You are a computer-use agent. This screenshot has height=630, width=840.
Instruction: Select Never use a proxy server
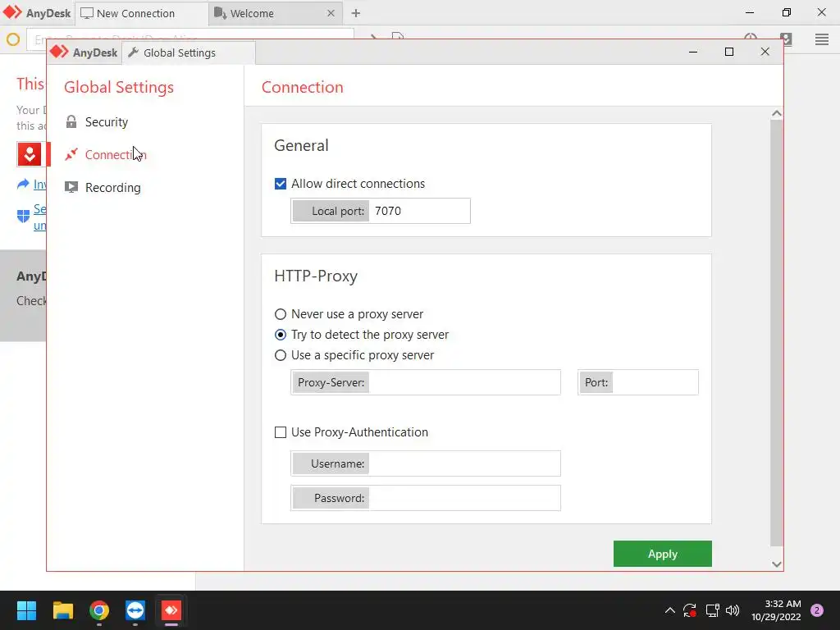coord(281,314)
